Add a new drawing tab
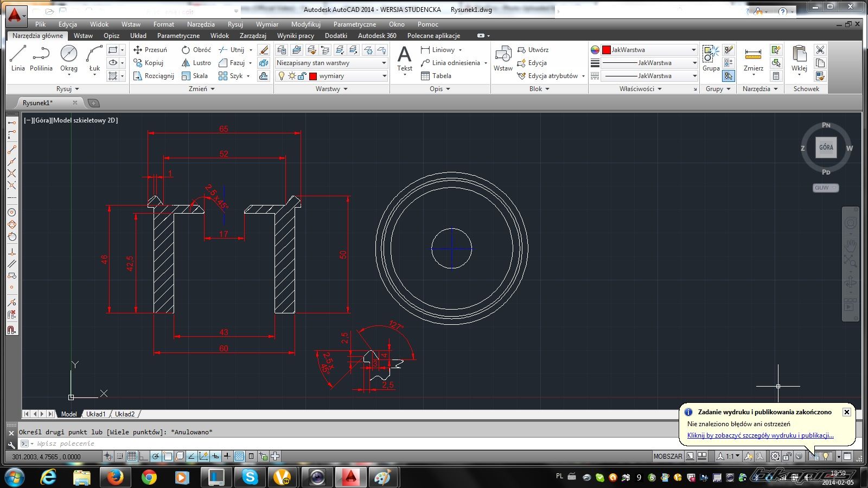Viewport: 868px width, 488px height. point(93,103)
